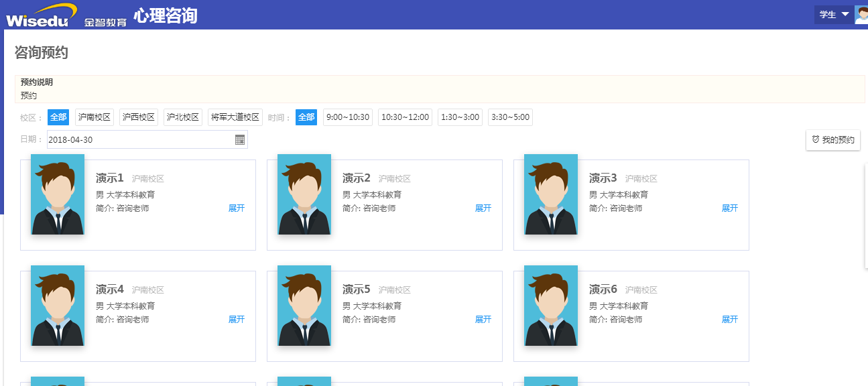Expand 演示3 counselor details
Screen dimensions: 868x386
pos(730,208)
